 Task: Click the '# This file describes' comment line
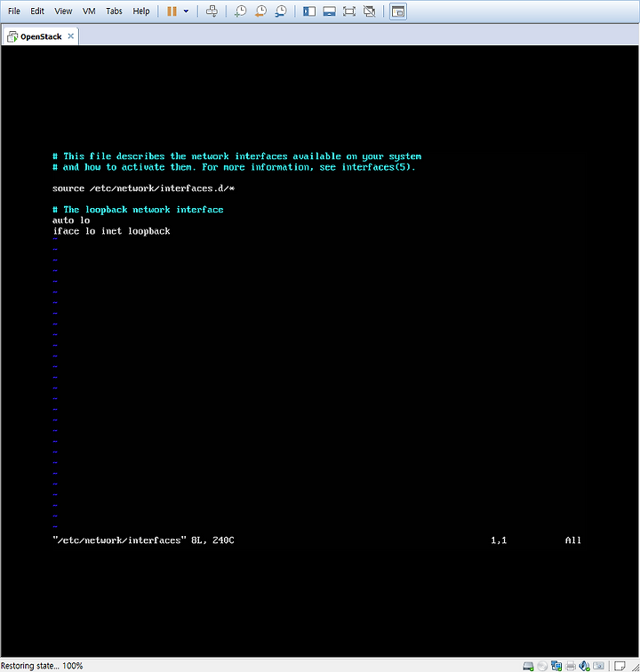coord(237,156)
